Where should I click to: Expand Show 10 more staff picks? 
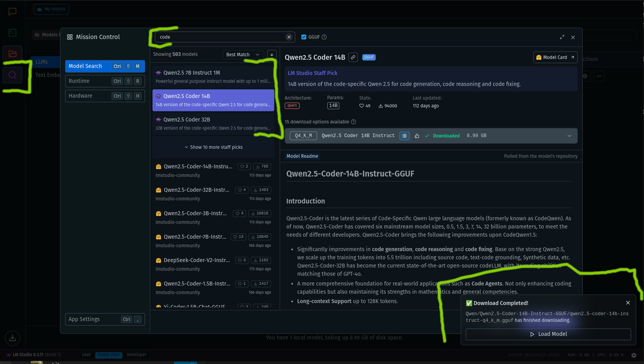tap(213, 147)
